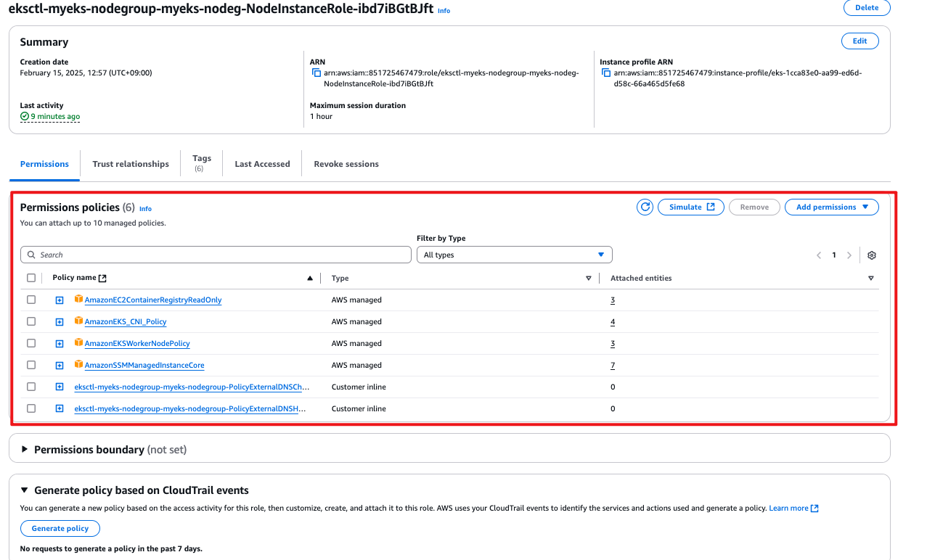Expand the AmazonEKSWorkerNodePolicy row details
This screenshot has width=935, height=560.
[x=60, y=344]
